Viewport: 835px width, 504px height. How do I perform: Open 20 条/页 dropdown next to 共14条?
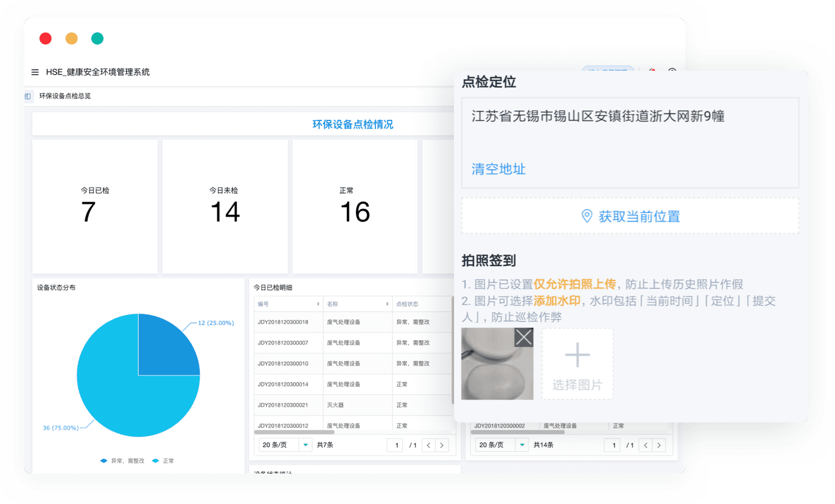point(502,446)
